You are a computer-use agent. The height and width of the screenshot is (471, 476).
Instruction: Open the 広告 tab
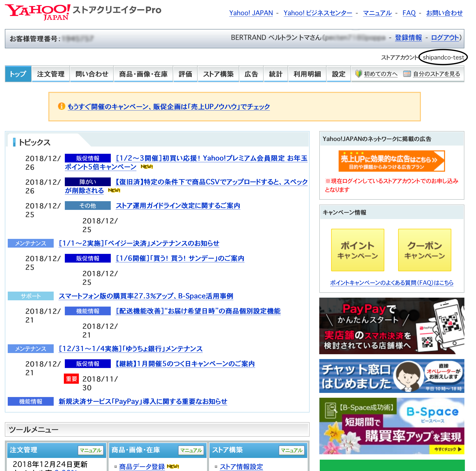click(x=251, y=74)
